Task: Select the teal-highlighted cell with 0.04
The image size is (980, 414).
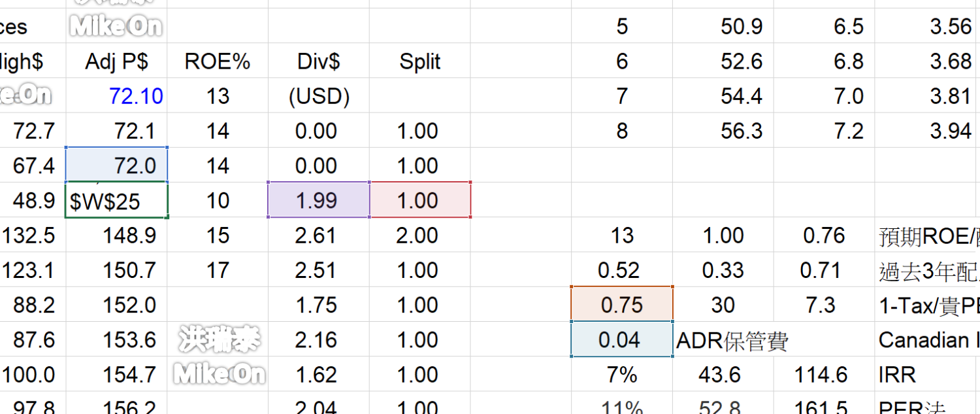Action: [621, 339]
